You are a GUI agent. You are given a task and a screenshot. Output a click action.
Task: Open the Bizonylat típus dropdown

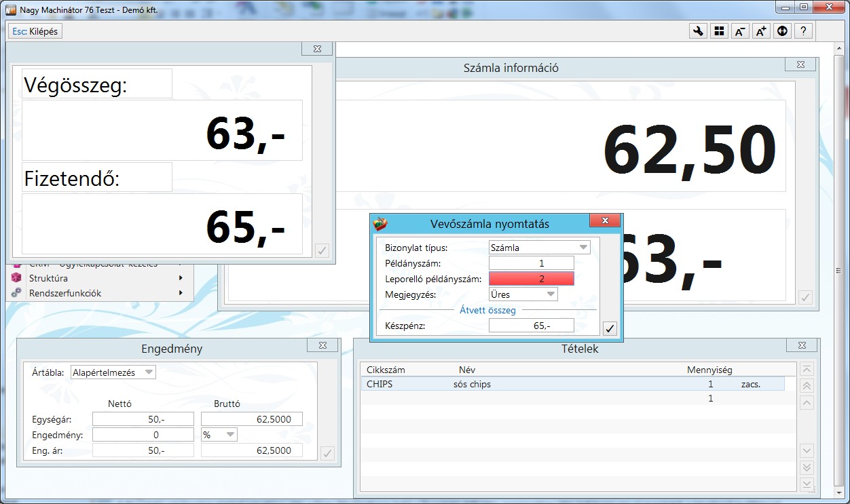(x=583, y=248)
